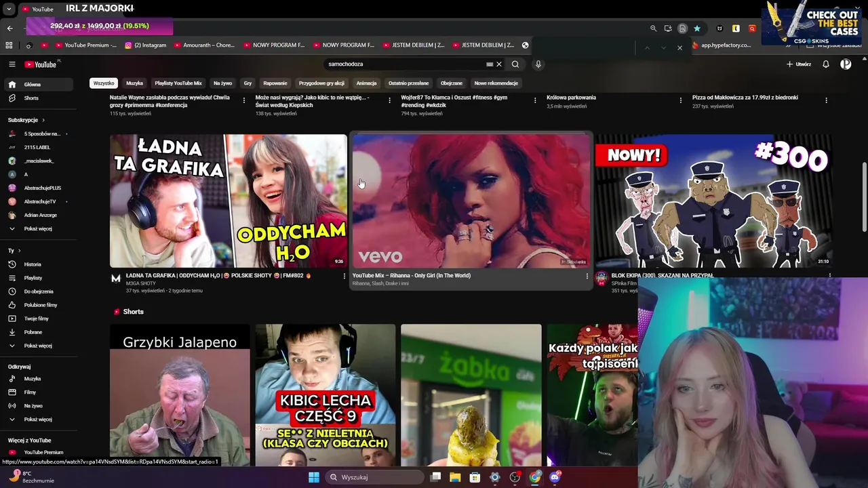Open options for Pizza od Makłowicza video
The width and height of the screenshot is (868, 488).
pos(826,100)
